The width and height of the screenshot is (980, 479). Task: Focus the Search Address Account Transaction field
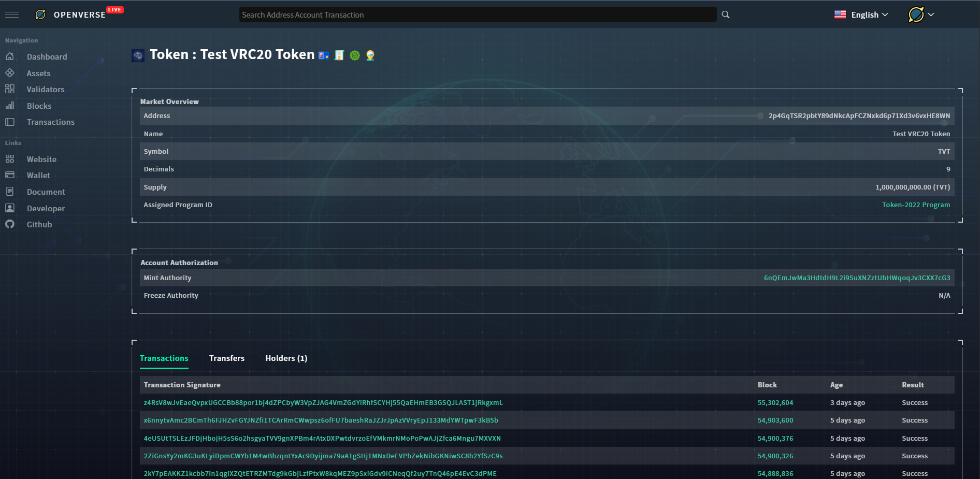click(x=478, y=15)
